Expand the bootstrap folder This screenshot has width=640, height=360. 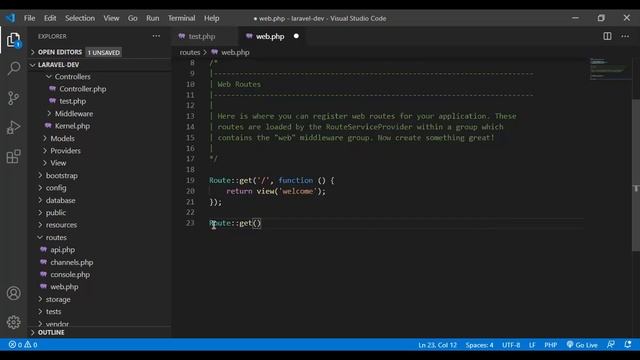coord(61,176)
